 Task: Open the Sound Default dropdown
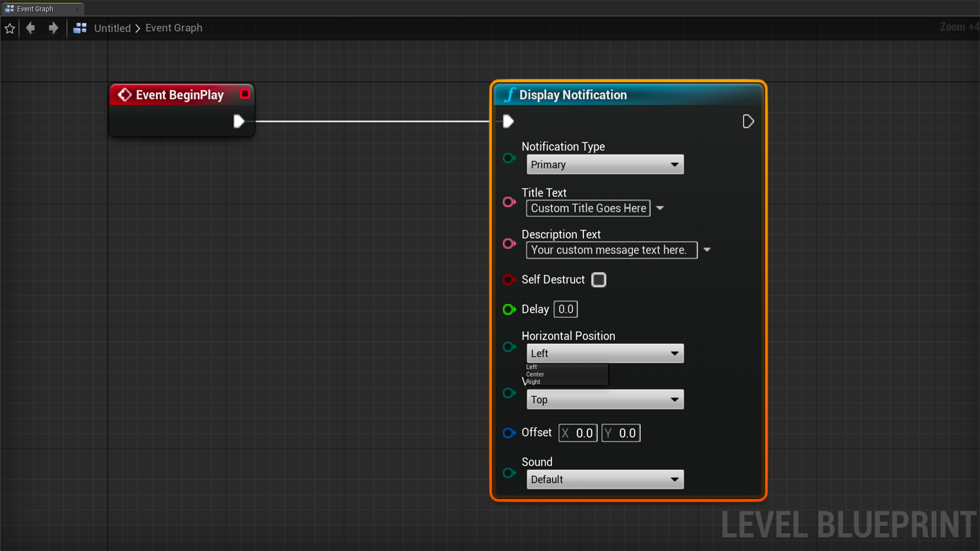605,480
